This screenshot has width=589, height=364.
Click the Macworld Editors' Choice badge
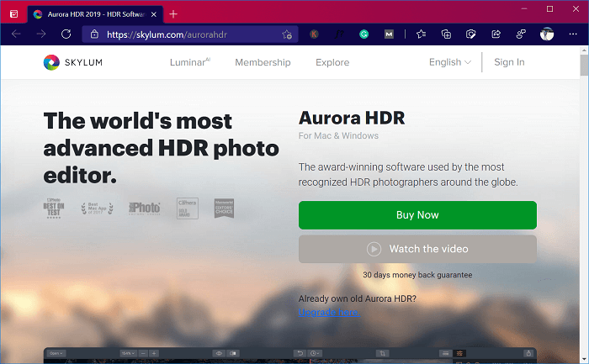224,208
